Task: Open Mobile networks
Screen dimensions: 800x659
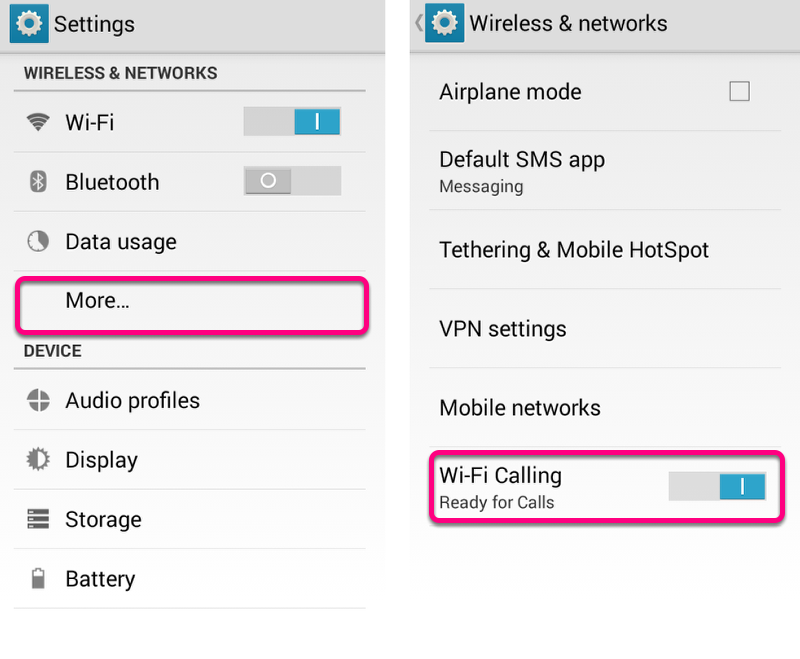Action: (520, 408)
